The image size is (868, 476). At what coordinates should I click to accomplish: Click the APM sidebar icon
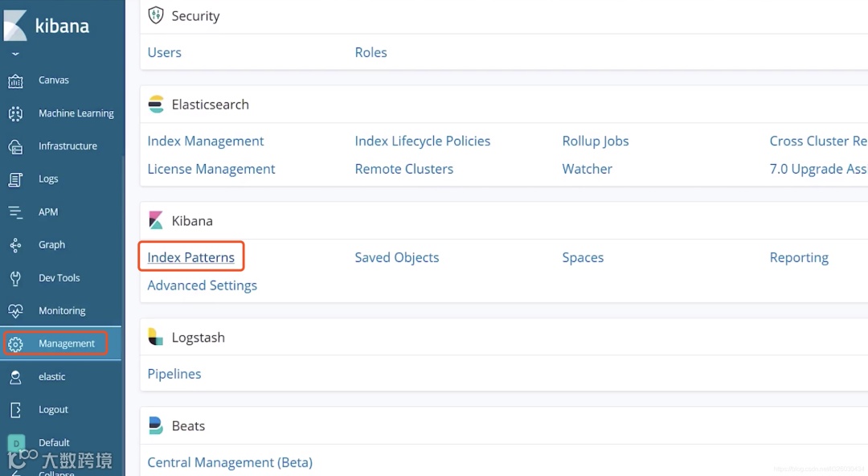pos(15,212)
